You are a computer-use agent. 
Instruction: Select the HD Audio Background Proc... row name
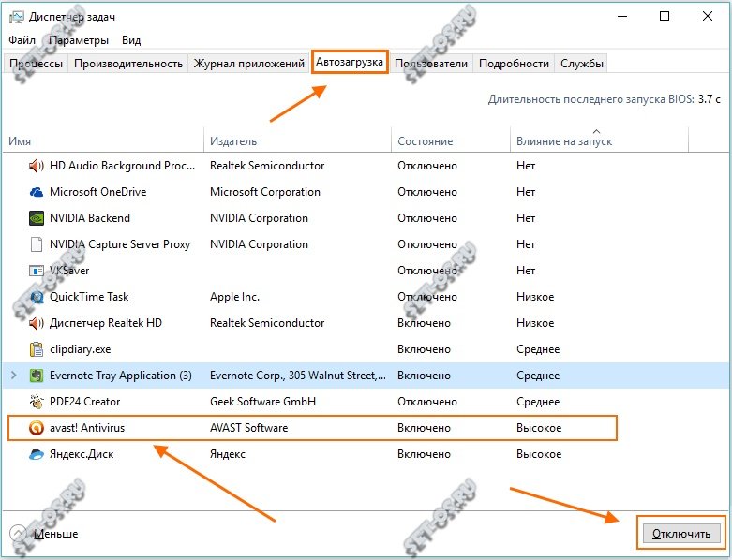[122, 166]
